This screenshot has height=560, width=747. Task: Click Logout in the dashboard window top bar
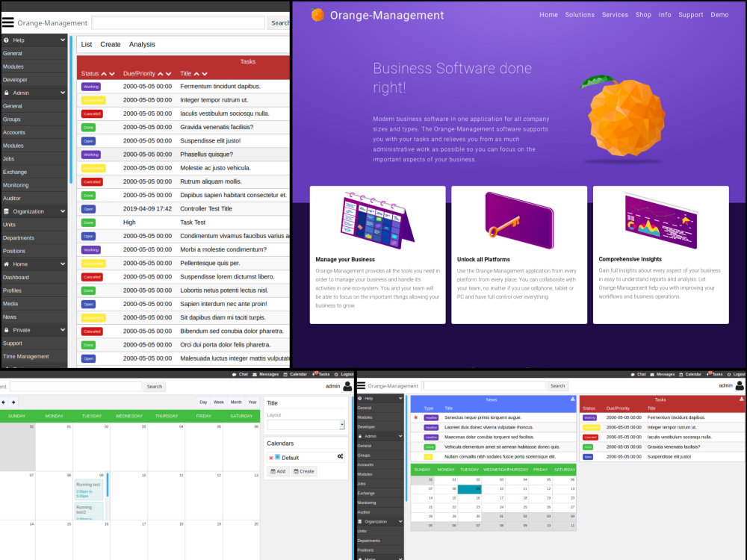coord(736,374)
